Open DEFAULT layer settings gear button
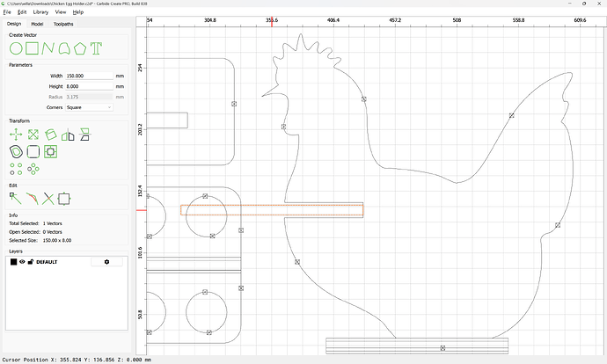 106,262
